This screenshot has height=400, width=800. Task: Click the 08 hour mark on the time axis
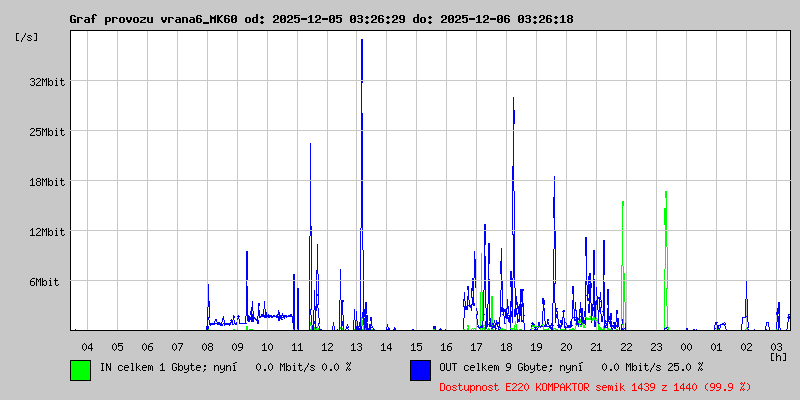(x=207, y=346)
